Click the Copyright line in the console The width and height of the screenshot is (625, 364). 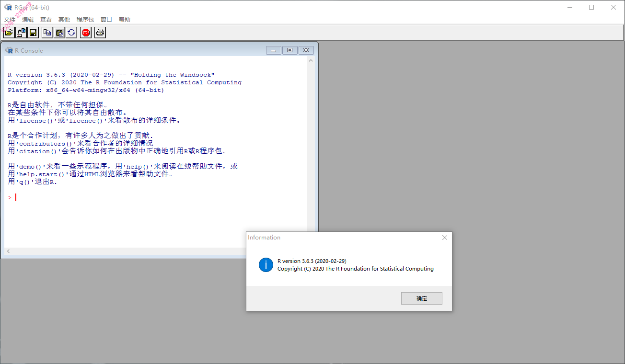tap(125, 82)
